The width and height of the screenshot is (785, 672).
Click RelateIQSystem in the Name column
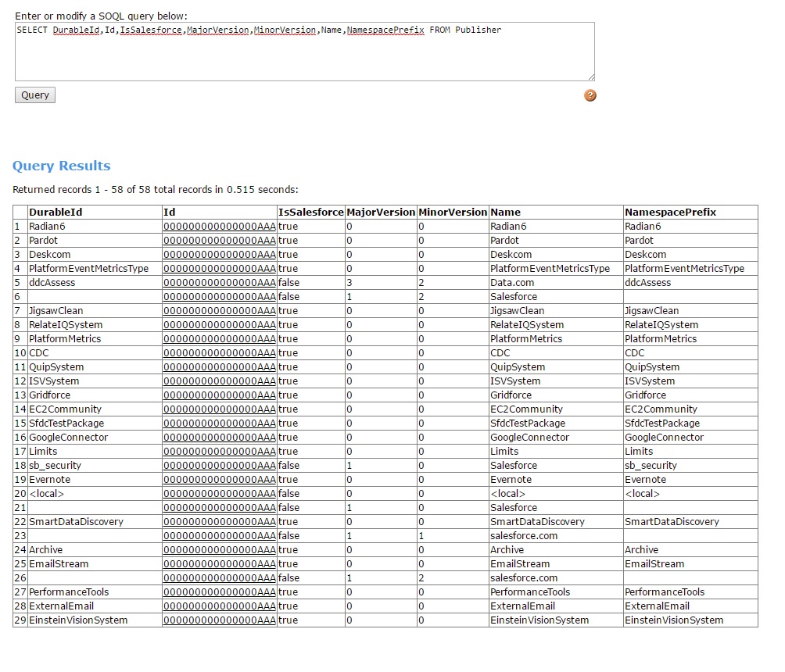pos(527,325)
